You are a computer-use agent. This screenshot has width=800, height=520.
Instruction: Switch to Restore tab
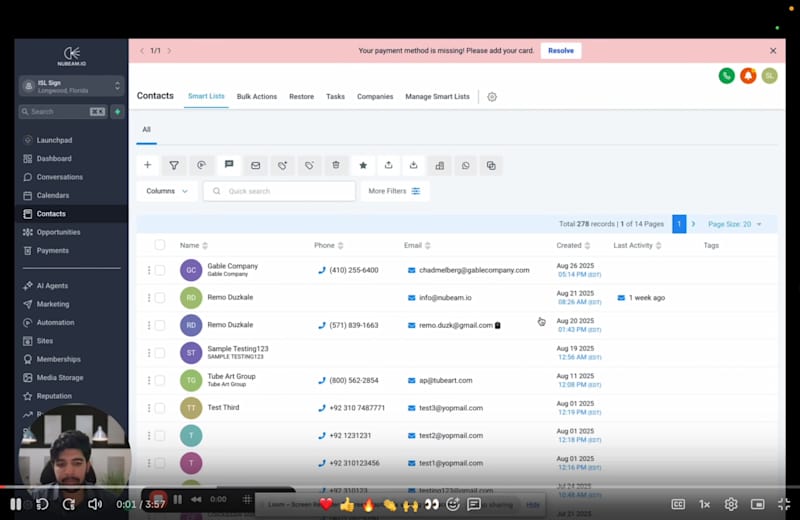302,96
